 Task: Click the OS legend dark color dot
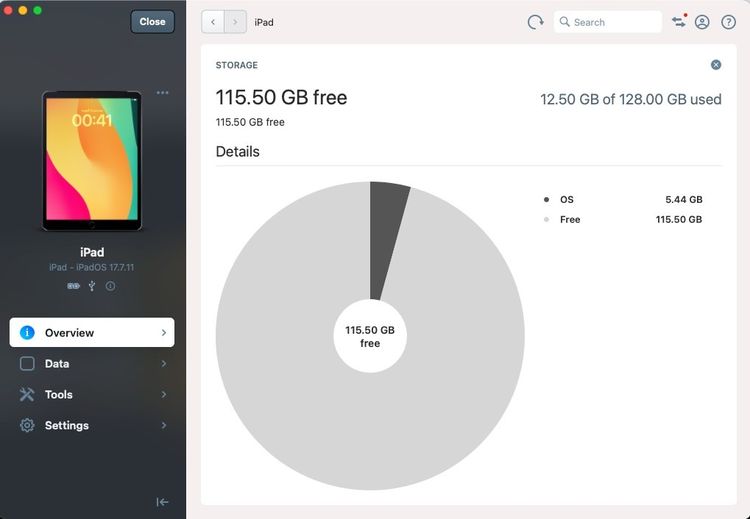(546, 199)
